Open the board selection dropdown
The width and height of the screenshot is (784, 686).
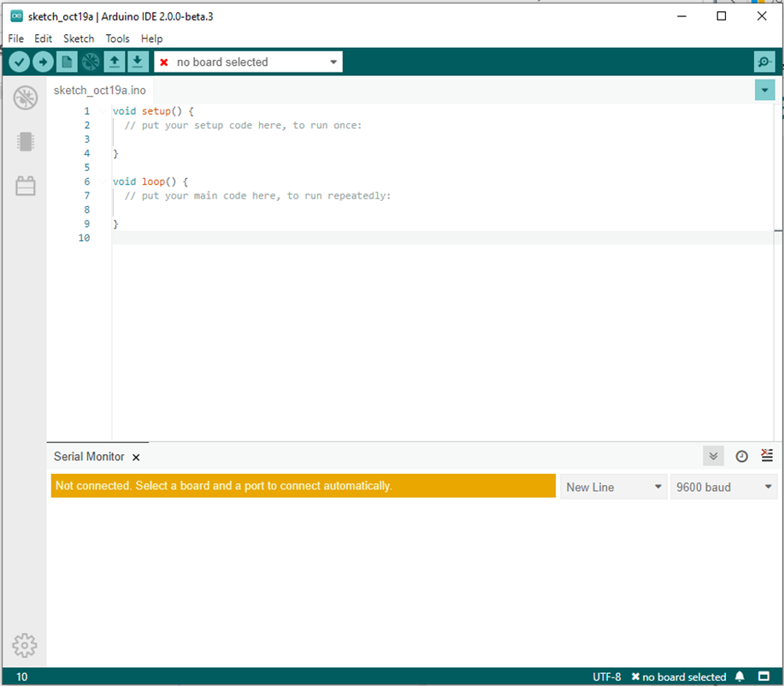click(248, 61)
